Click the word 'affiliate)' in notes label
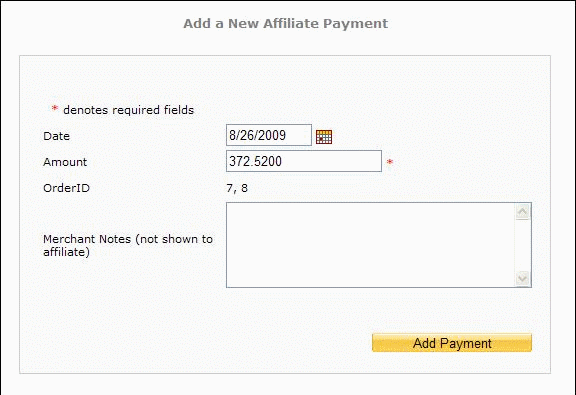 click(x=66, y=252)
